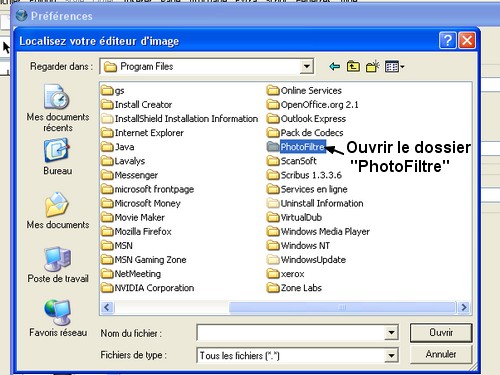The height and width of the screenshot is (375, 500).
Task: Select the NetMeeting folder
Action: pos(131,274)
